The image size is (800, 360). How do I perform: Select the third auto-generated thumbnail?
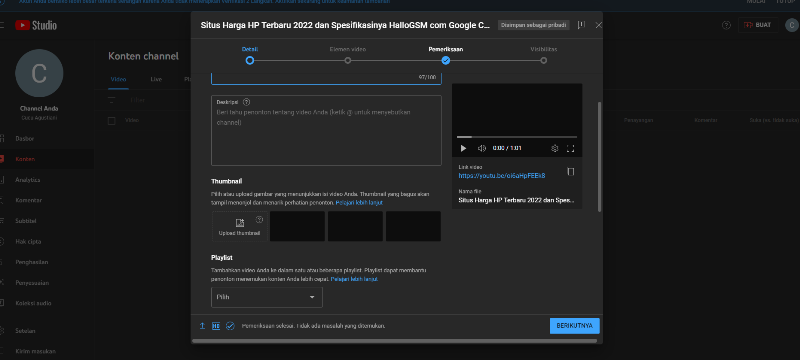tap(413, 226)
